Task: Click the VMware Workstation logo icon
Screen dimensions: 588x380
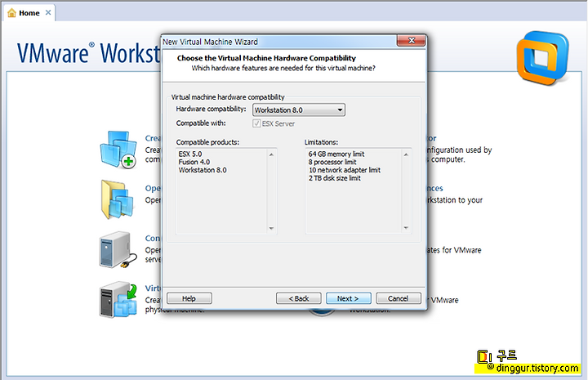Action: pyautogui.click(x=542, y=58)
